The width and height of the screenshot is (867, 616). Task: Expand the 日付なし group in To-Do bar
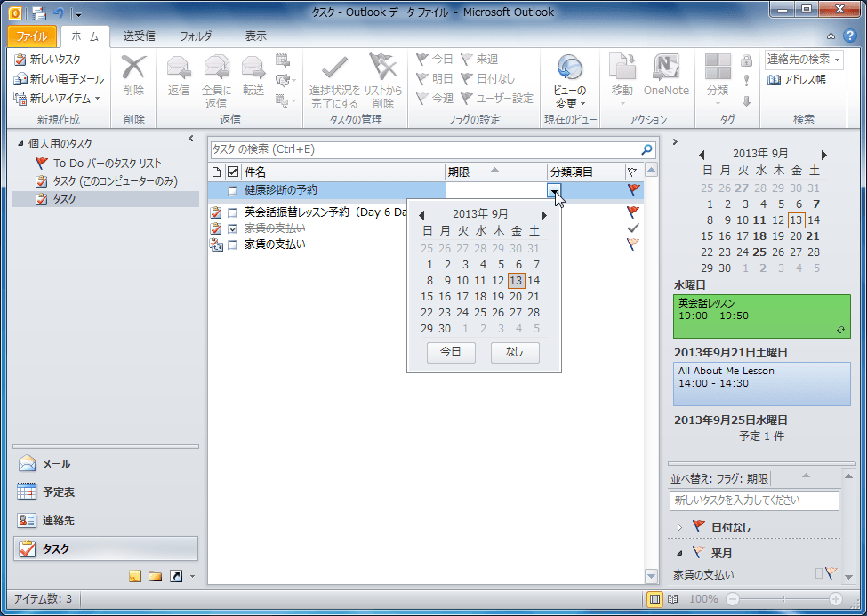[x=679, y=527]
